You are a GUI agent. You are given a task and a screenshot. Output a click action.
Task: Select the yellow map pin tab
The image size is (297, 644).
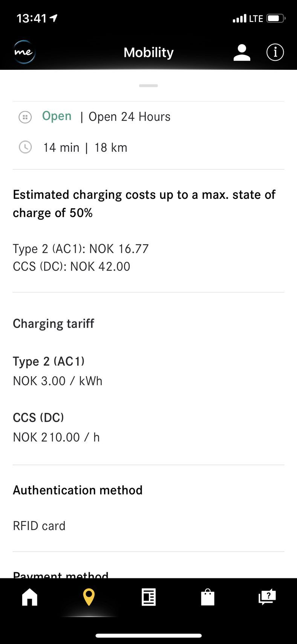point(89,597)
